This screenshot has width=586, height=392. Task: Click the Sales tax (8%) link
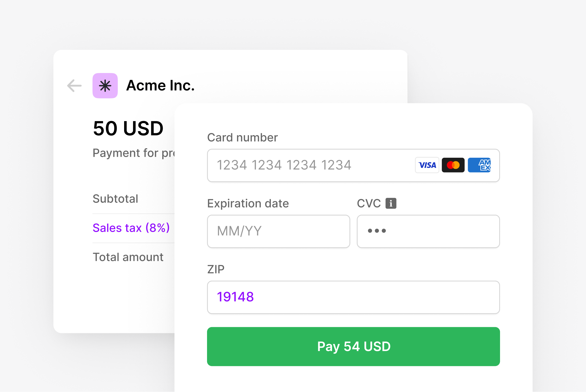pyautogui.click(x=131, y=228)
